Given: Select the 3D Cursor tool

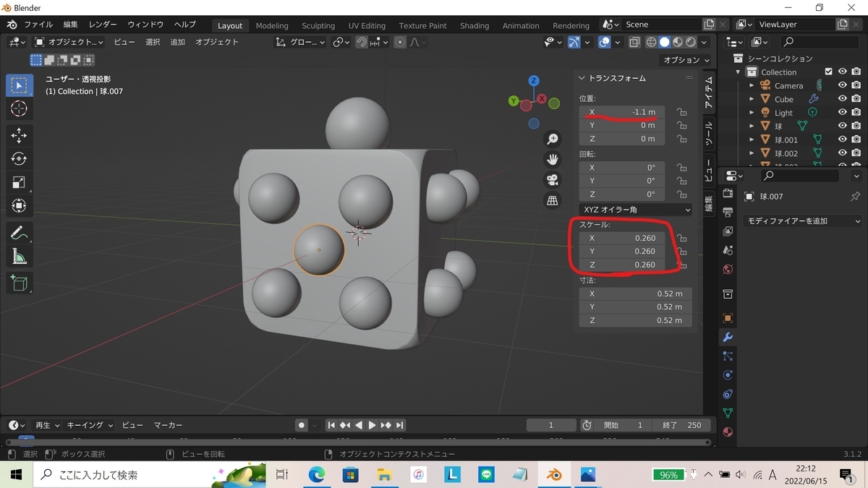Looking at the screenshot, I should 20,109.
